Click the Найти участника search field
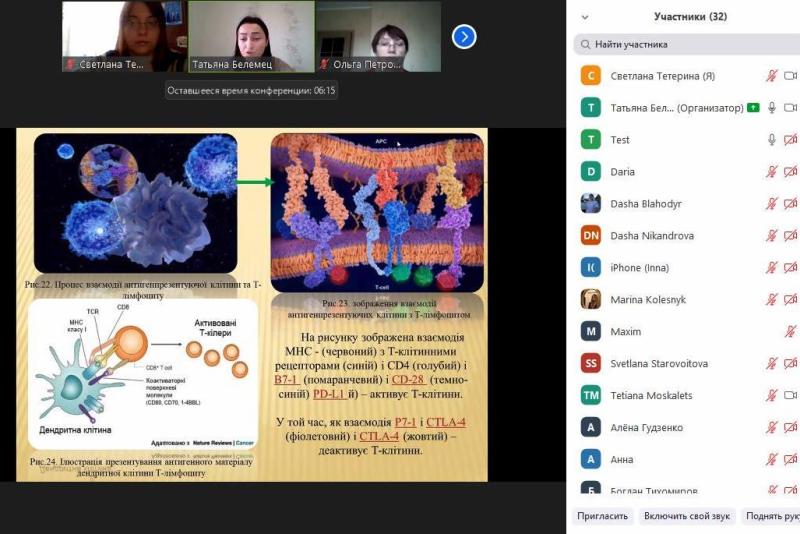The height and width of the screenshot is (534, 800). tap(687, 44)
